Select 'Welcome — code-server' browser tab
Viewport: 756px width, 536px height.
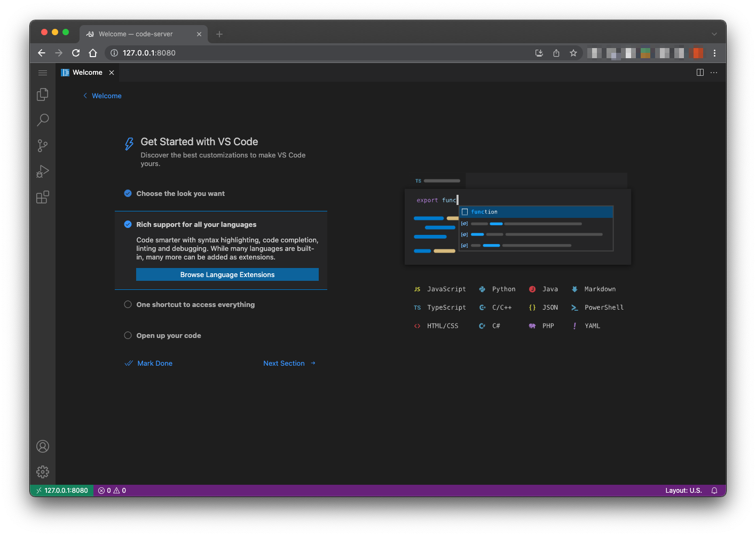pos(143,34)
